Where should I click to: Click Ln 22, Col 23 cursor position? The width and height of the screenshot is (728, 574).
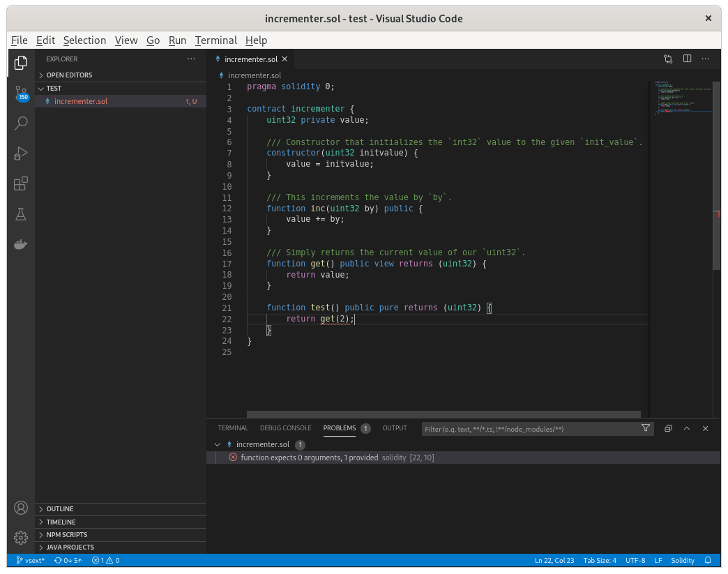[x=554, y=560]
